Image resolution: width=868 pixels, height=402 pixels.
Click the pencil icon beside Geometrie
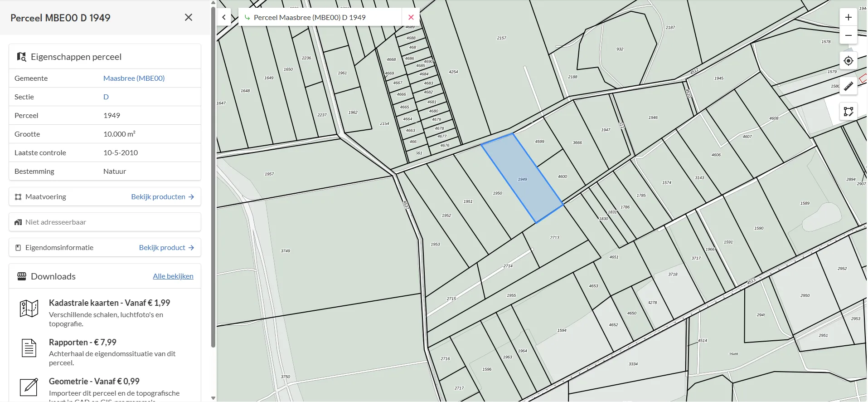(x=29, y=387)
